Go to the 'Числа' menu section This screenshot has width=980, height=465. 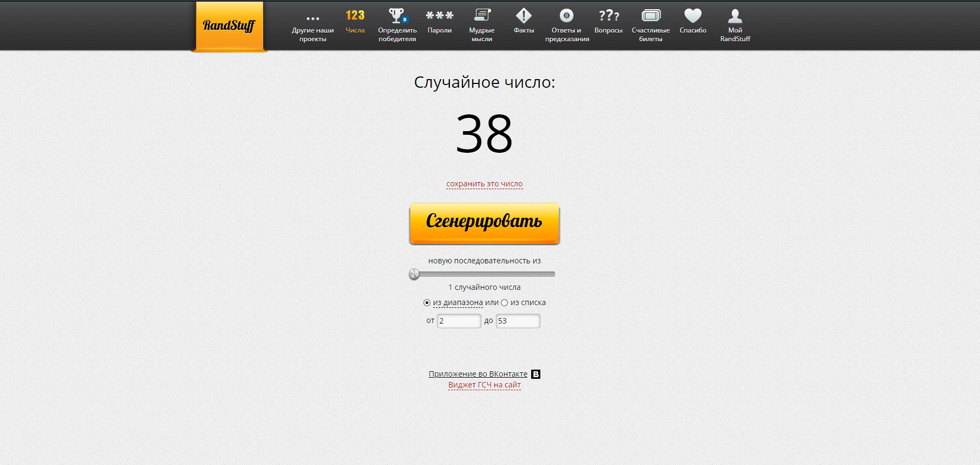355,30
